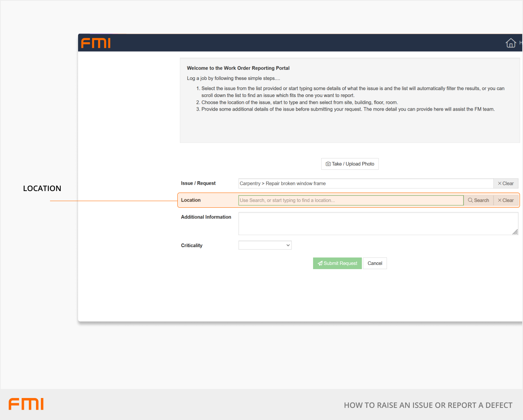Image resolution: width=523 pixels, height=420 pixels.
Task: Clear the Issue / Request field
Action: [506, 183]
